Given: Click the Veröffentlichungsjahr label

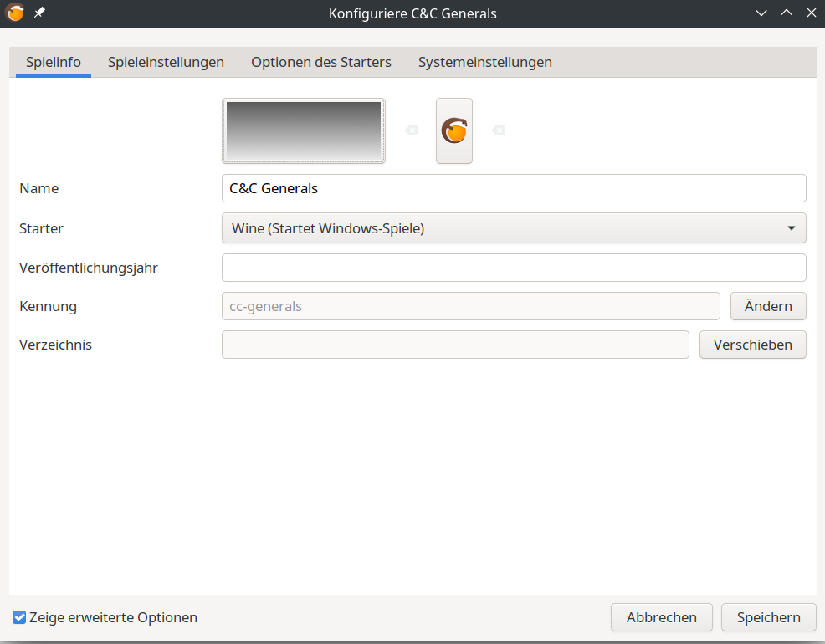Looking at the screenshot, I should [x=89, y=268].
